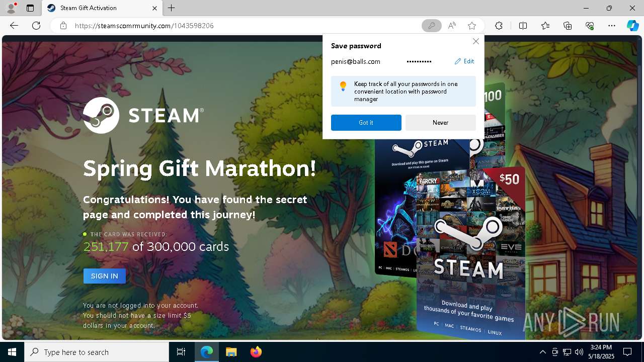The image size is (644, 362).
Task: Click THE CARD WAS RECEIVED label
Action: pos(129,234)
